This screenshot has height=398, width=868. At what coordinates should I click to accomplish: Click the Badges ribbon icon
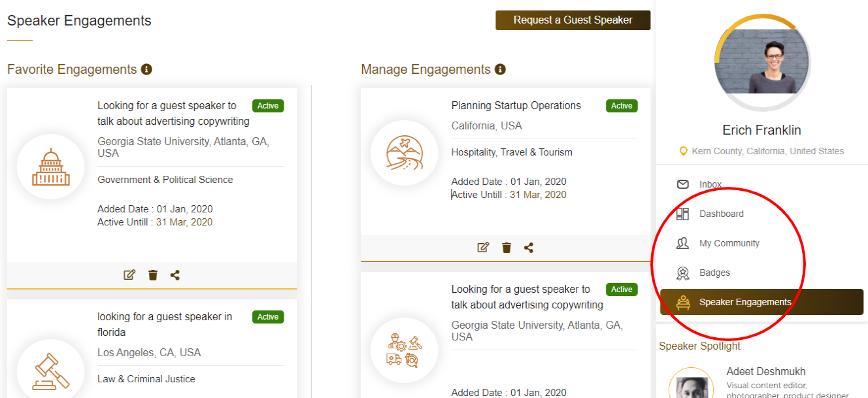(x=682, y=273)
